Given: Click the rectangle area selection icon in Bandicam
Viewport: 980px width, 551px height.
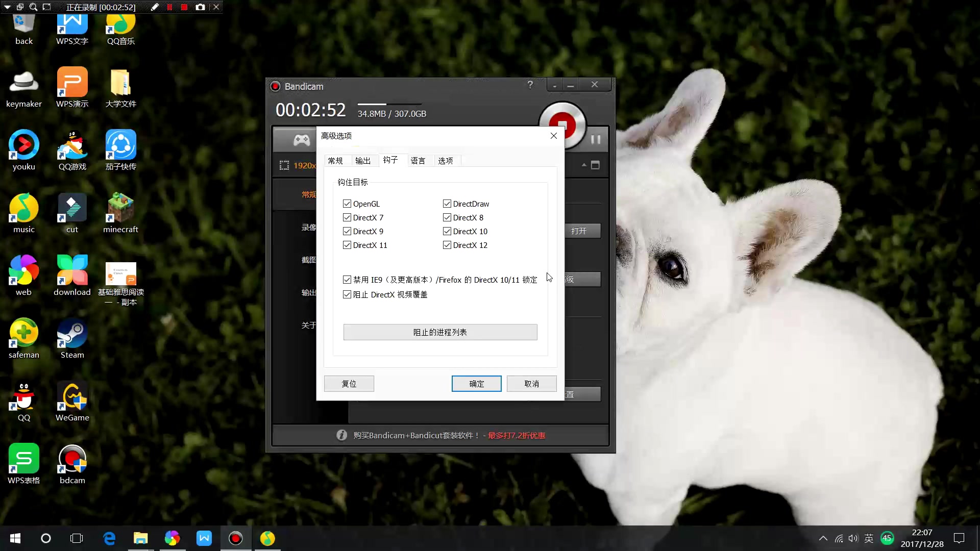Looking at the screenshot, I should 284,165.
